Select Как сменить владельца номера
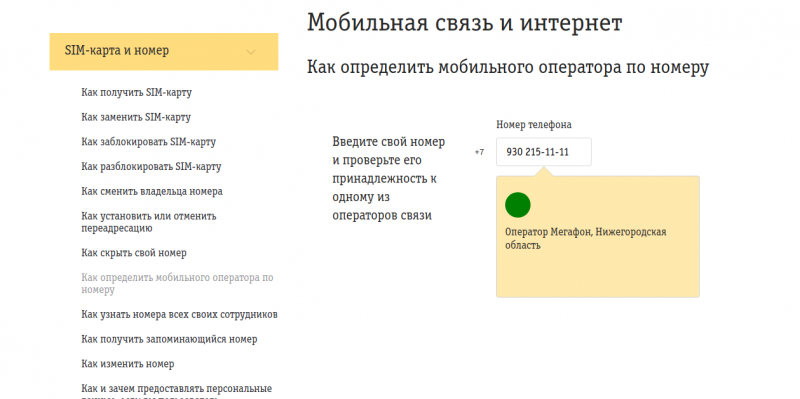Viewport: 800px width, 399px height. tap(152, 191)
